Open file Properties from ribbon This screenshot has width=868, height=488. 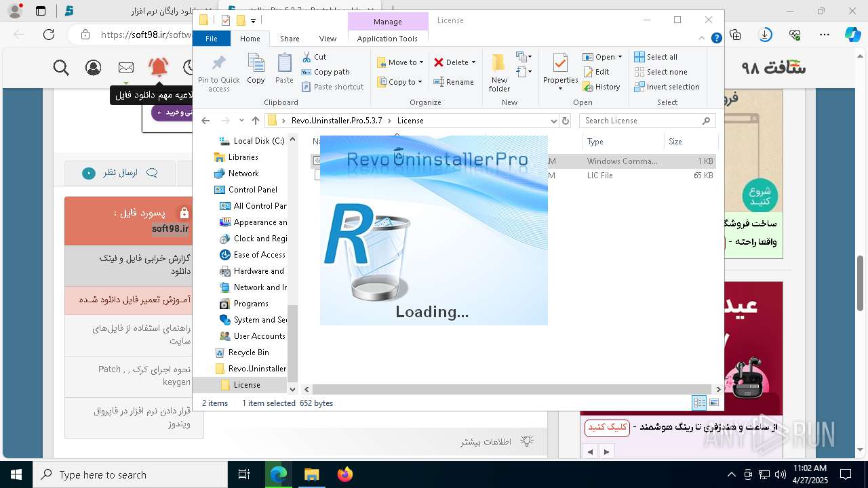point(560,73)
